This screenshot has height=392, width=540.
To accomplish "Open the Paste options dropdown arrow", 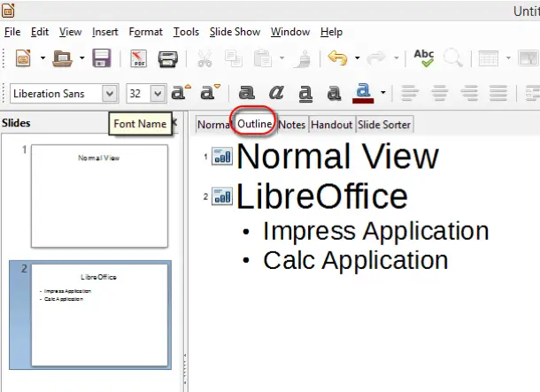I will tap(282, 58).
